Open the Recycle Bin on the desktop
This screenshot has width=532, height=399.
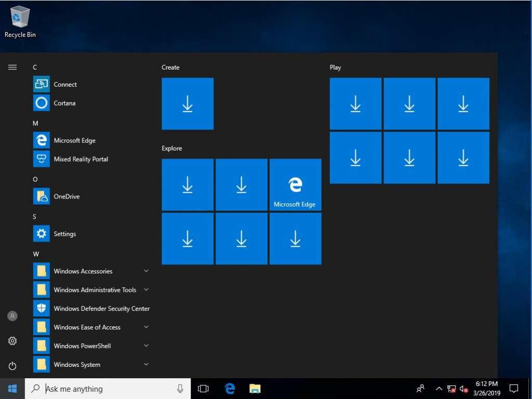20,22
